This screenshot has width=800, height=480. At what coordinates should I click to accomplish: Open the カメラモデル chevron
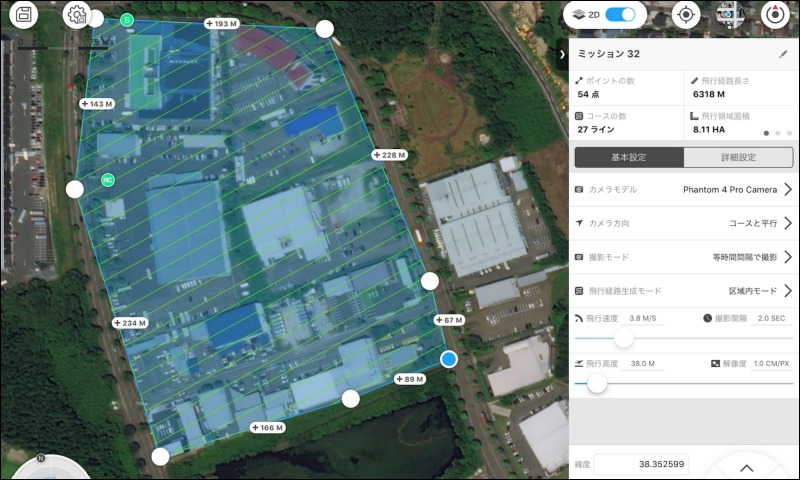[x=788, y=189]
